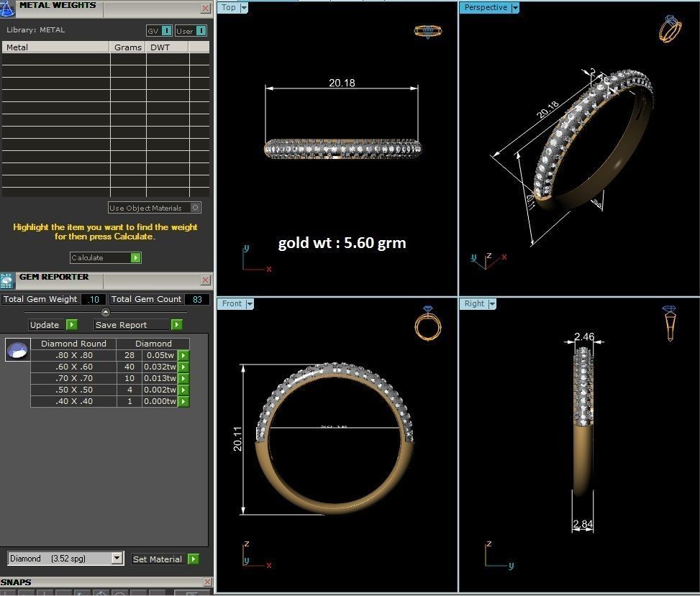This screenshot has height=596, width=700.
Task: Click green arrow on 0.05tw row
Action: click(x=183, y=355)
